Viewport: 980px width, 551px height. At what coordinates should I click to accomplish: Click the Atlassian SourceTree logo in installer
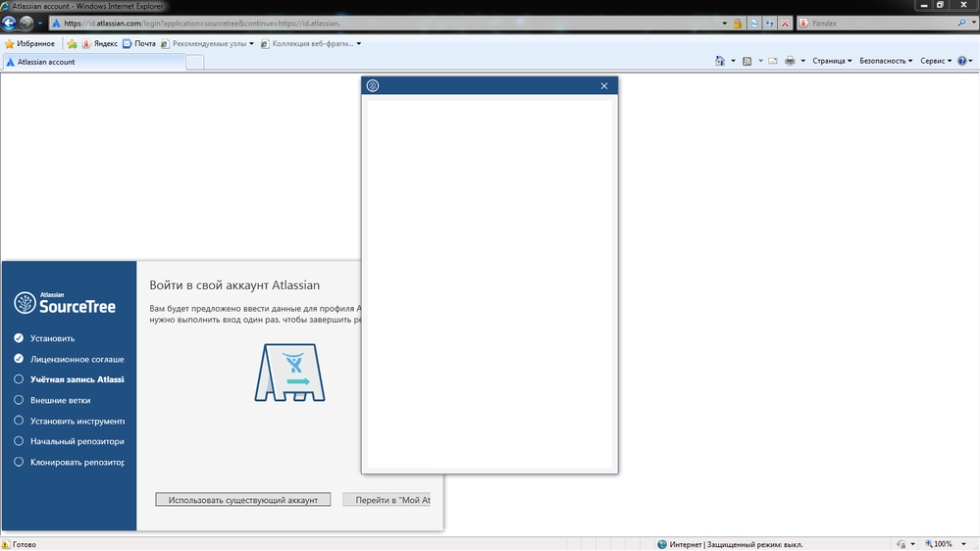pos(65,303)
